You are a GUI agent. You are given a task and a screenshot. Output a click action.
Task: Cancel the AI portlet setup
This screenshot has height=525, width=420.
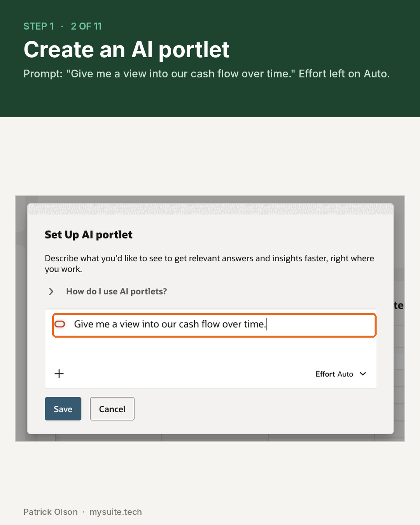click(x=112, y=409)
